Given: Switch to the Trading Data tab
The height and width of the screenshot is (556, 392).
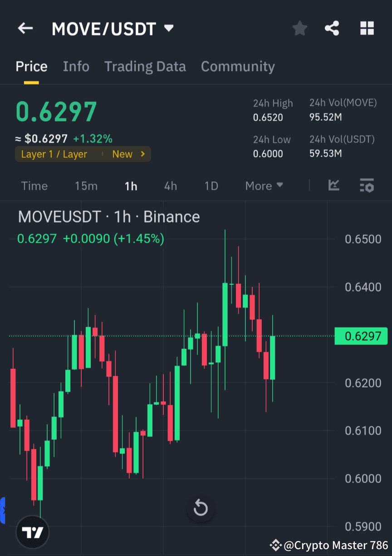Looking at the screenshot, I should (145, 66).
